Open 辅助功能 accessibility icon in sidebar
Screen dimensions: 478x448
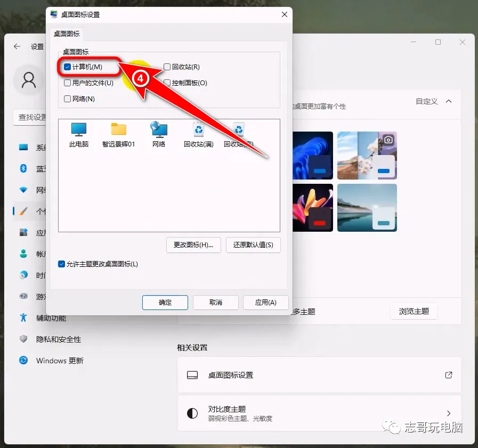[23, 318]
